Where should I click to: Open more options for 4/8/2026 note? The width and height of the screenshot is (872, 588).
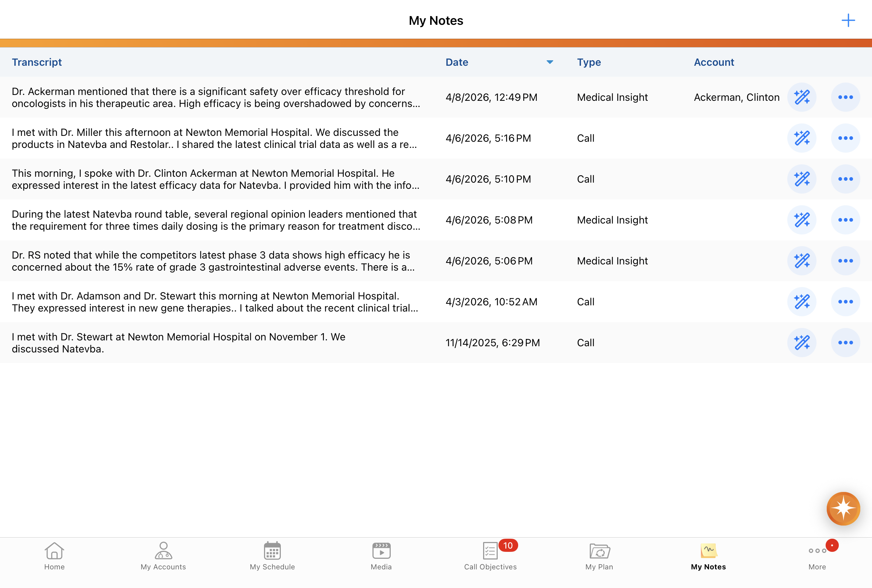pos(845,98)
